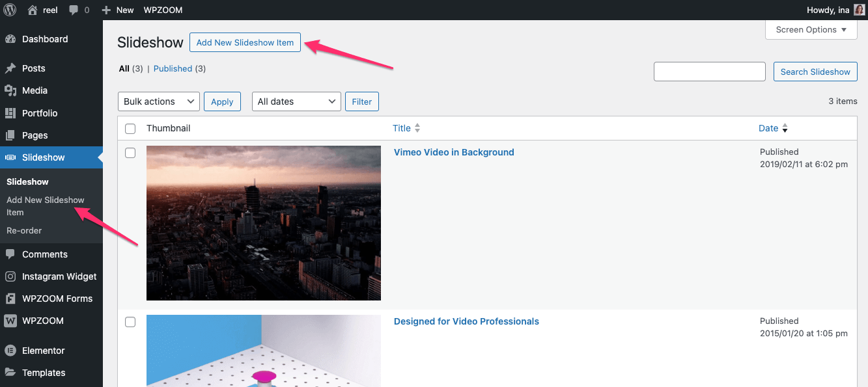This screenshot has width=868, height=387.
Task: Click the comments bubble icon in admin bar
Action: coord(74,10)
